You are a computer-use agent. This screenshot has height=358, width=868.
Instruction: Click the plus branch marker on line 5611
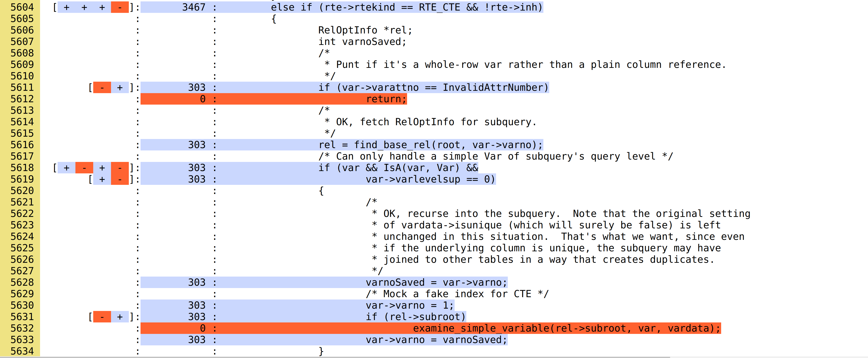120,88
